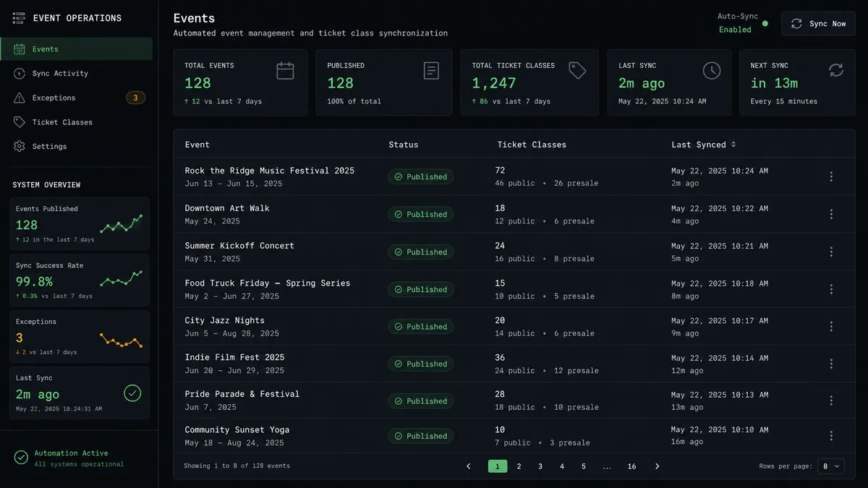
Task: Click the Event Operations logo icon
Action: 19,18
